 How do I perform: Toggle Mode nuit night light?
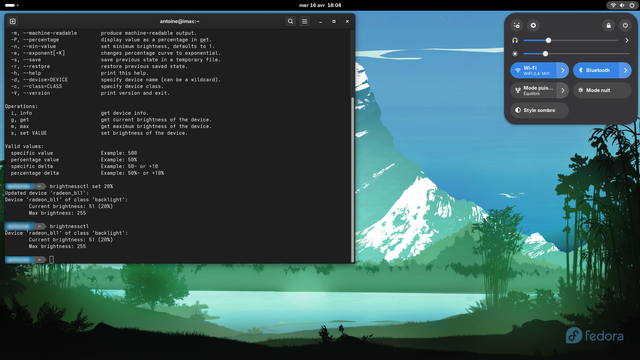[x=602, y=90]
